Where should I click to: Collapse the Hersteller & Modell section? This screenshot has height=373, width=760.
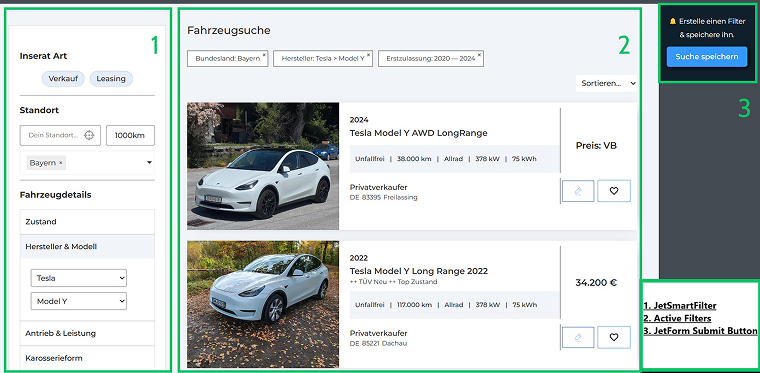87,247
